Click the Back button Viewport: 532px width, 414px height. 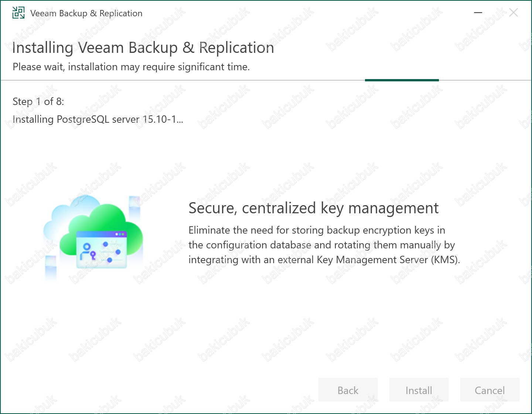pyautogui.click(x=348, y=390)
